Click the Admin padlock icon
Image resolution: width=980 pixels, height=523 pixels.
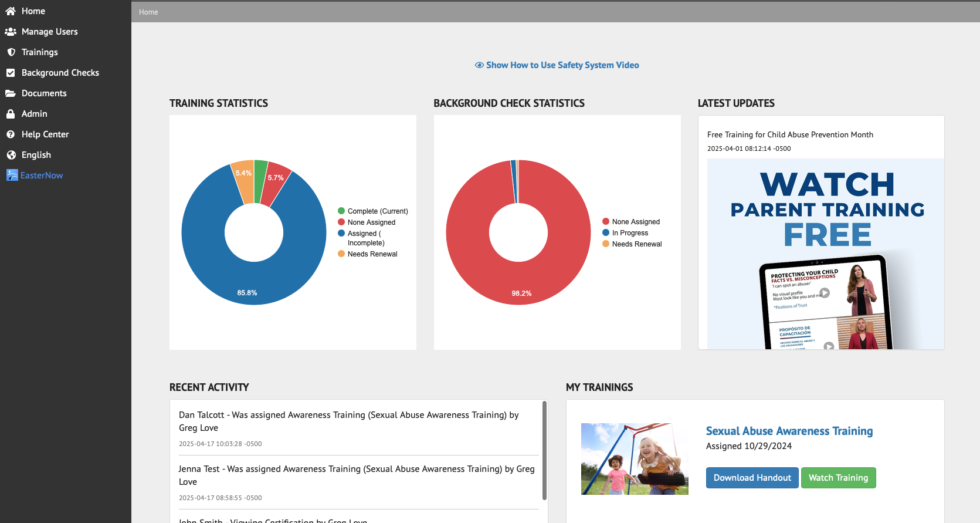pos(11,114)
